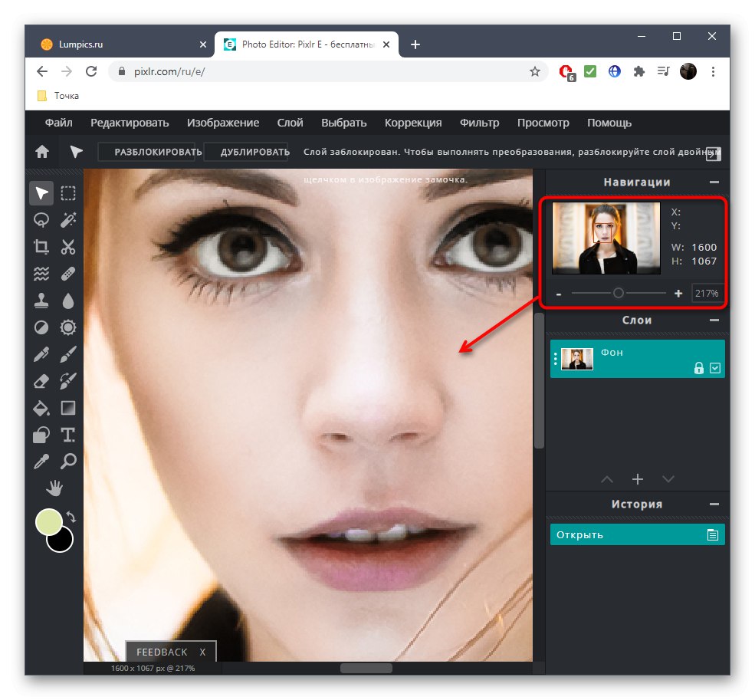Open the Слой menu
The image size is (755, 700).
[290, 123]
